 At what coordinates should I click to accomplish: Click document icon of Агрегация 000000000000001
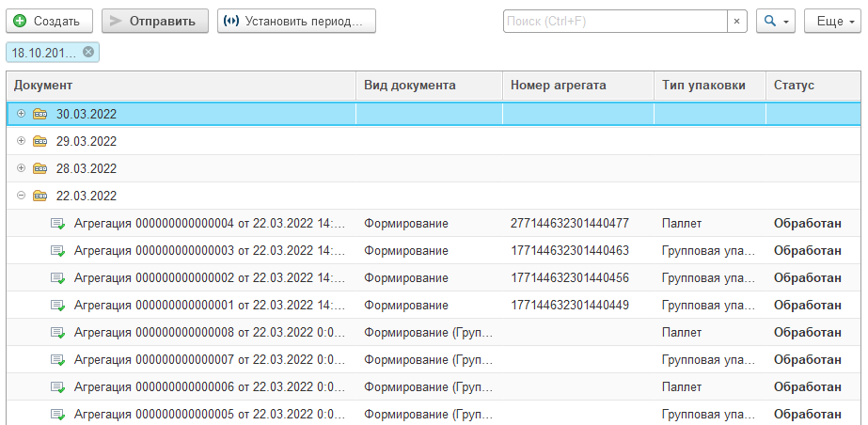[x=57, y=306]
